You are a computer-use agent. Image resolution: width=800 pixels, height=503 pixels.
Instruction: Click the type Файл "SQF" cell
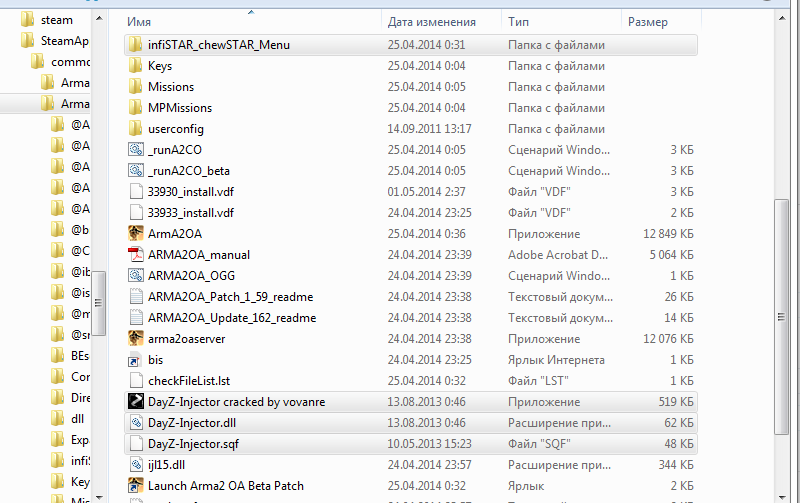click(x=539, y=443)
